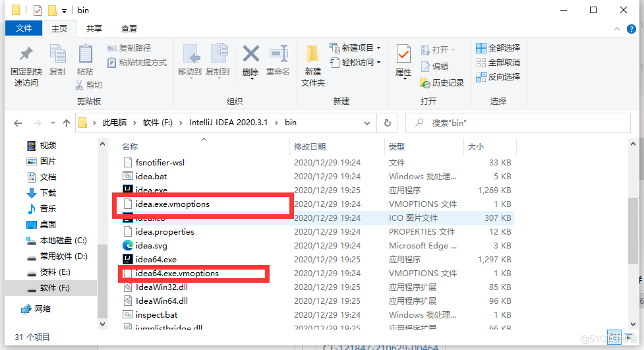
Task: Open the Easy access (轻松访问) dropdown
Action: coord(355,63)
